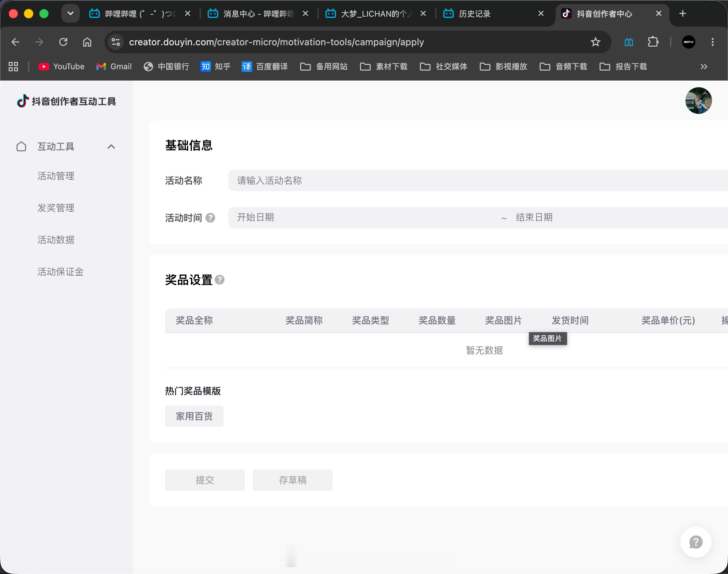Open the 报告下载 bookmark folder

[x=623, y=67]
